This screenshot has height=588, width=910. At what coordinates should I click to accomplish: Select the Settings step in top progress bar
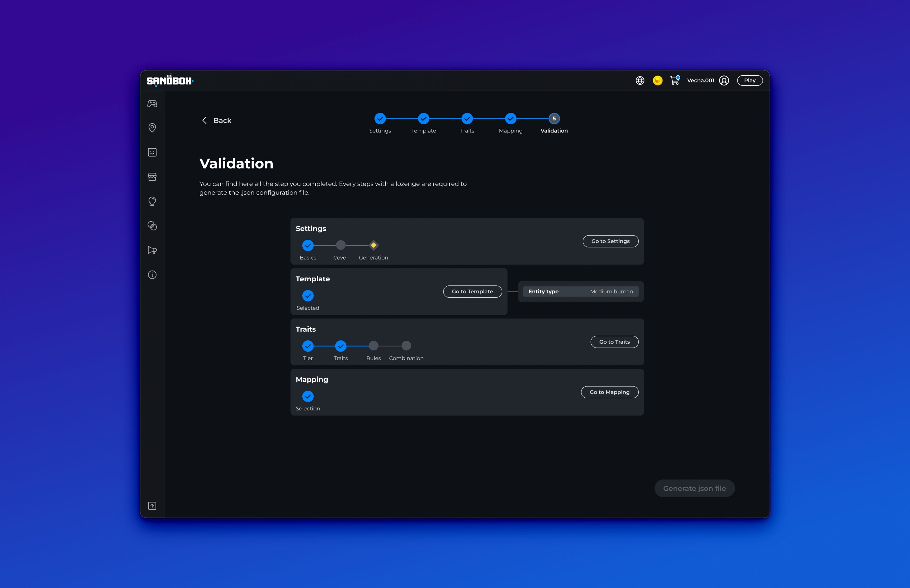pos(380,119)
